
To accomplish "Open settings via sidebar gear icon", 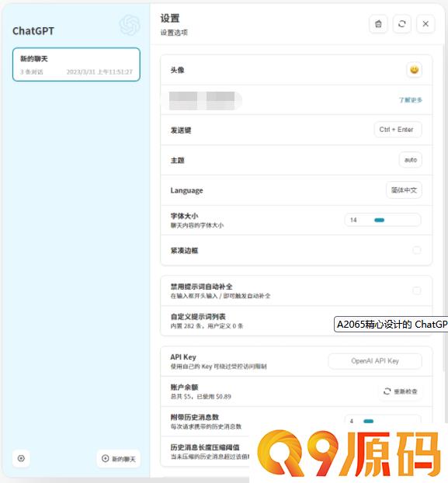I will pos(21,458).
